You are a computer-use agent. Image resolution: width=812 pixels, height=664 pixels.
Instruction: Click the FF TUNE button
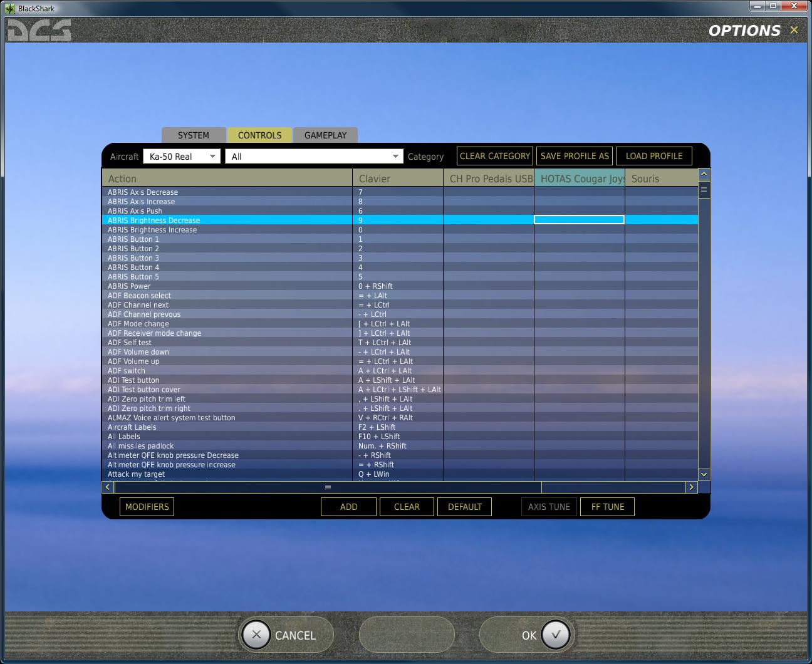click(x=608, y=507)
